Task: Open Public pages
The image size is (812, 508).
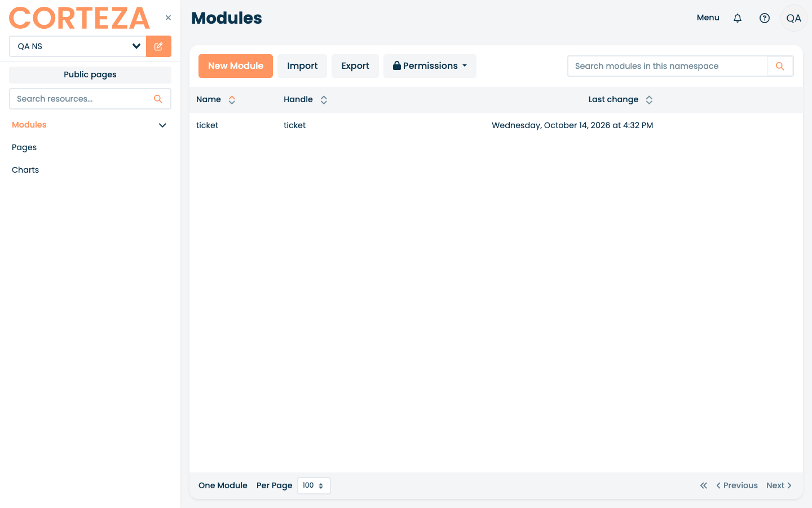Action: [x=90, y=75]
